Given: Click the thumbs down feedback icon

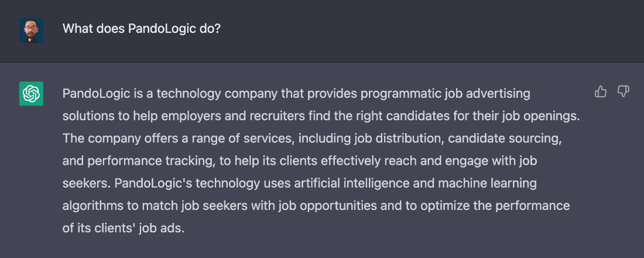Looking at the screenshot, I should point(623,91).
